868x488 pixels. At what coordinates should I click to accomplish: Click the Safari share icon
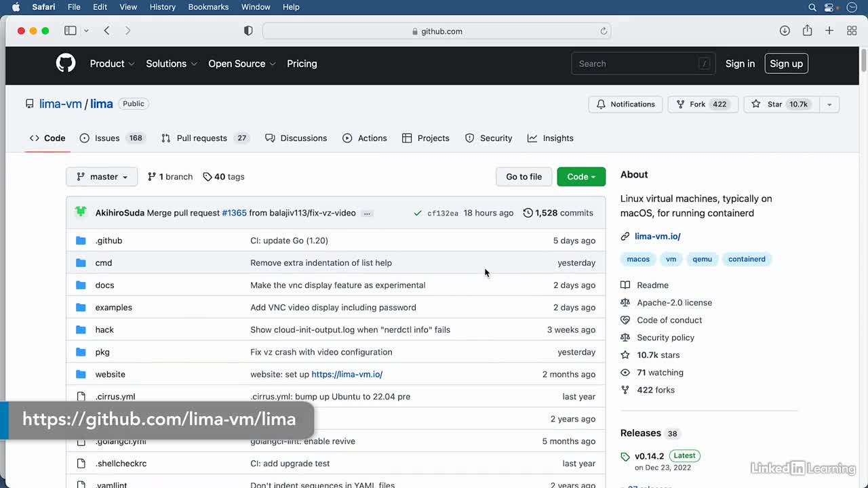tap(807, 30)
